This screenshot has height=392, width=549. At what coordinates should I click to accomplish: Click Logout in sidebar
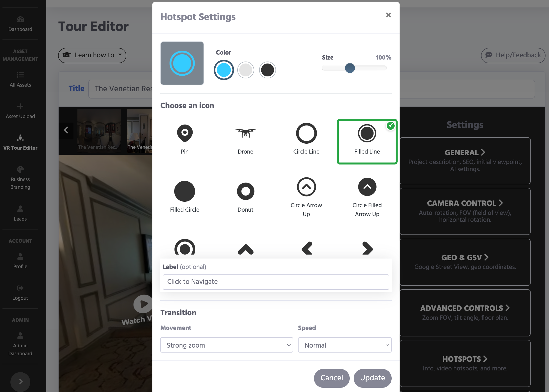20,293
